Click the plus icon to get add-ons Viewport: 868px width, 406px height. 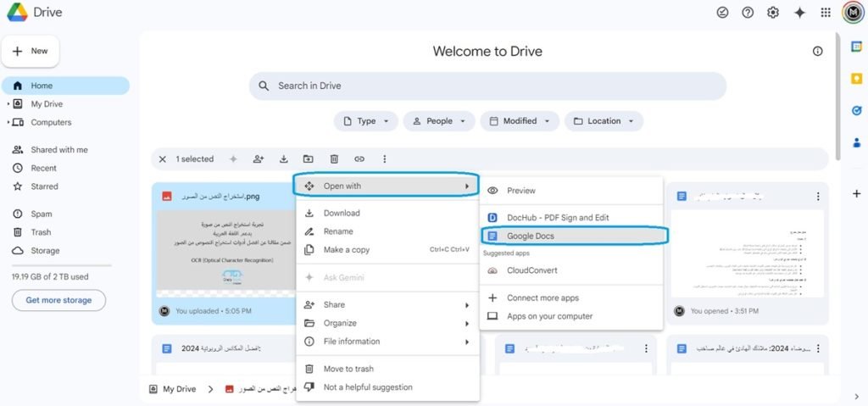(x=856, y=193)
